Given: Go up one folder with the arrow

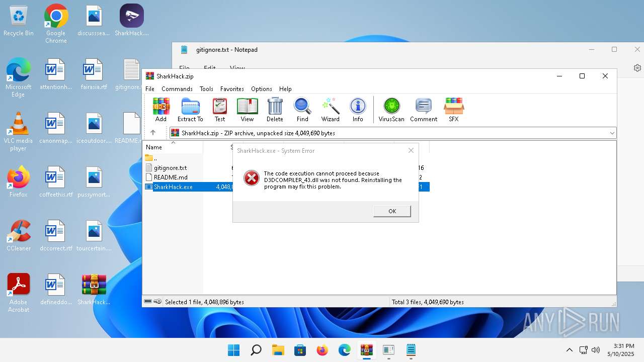Looking at the screenshot, I should pos(153,133).
